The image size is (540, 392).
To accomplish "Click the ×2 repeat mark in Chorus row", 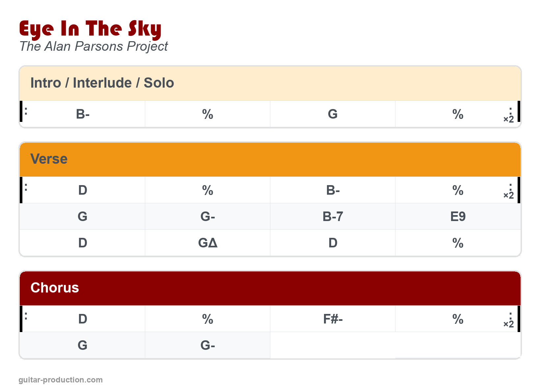I will 508,324.
